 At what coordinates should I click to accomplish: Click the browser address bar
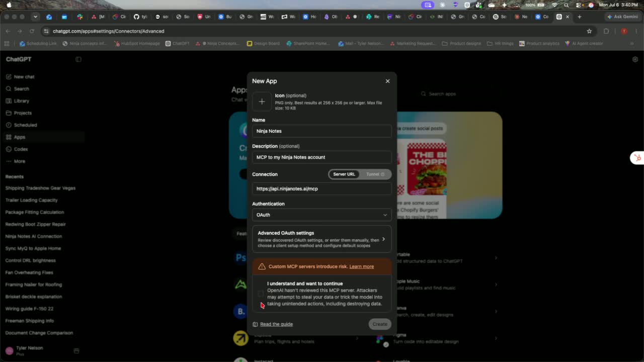[x=317, y=31]
